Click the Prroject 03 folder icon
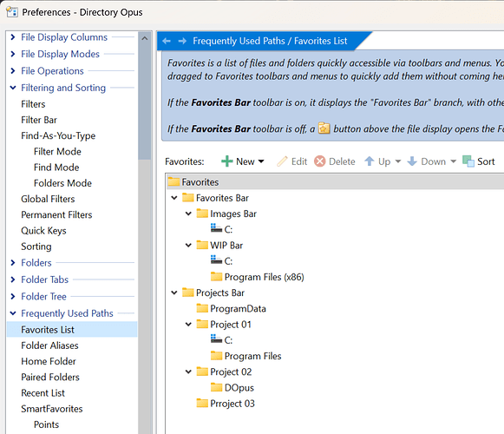This screenshot has height=434, width=504. click(202, 403)
